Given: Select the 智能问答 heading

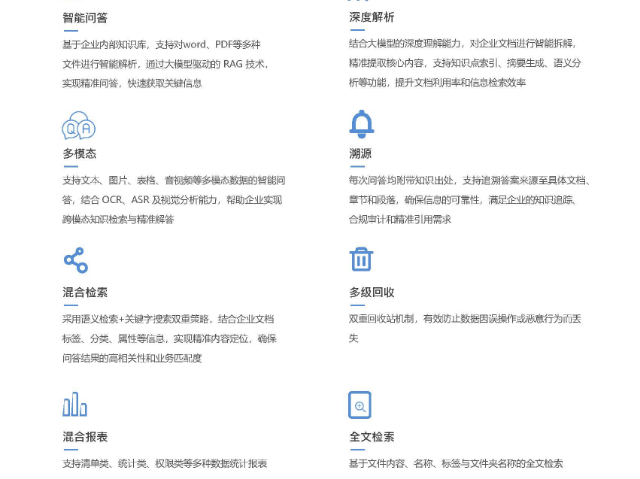Looking at the screenshot, I should click(85, 18).
